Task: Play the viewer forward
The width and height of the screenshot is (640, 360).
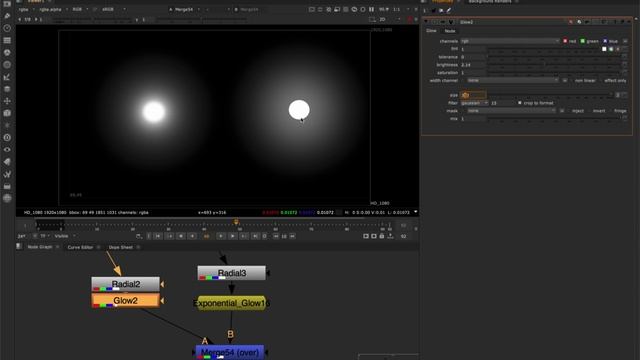Action: point(232,236)
